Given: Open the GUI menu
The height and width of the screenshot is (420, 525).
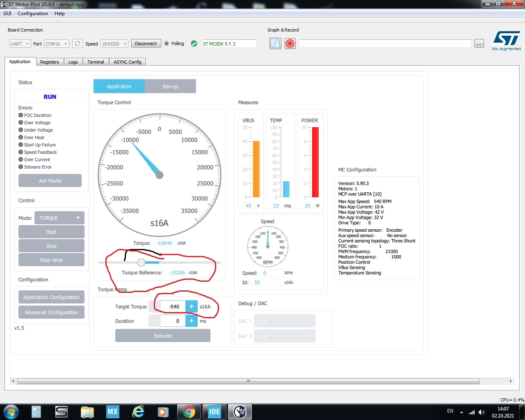Looking at the screenshot, I should pos(7,14).
